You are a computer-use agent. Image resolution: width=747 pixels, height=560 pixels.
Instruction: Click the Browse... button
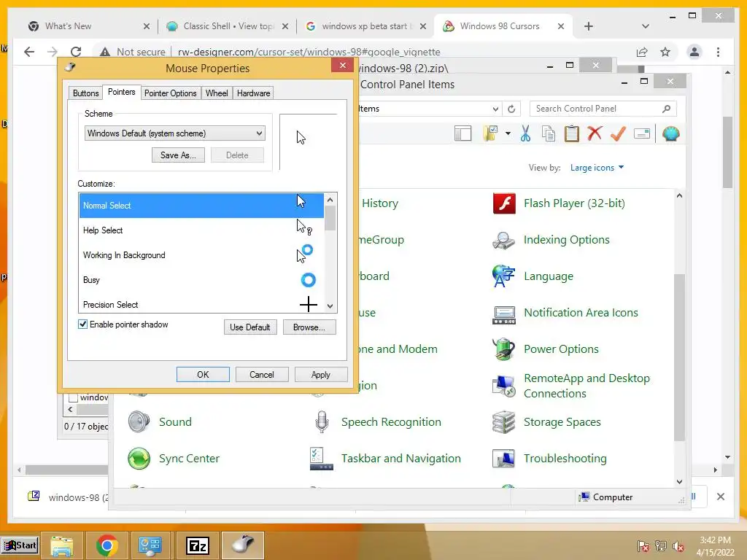tap(309, 327)
